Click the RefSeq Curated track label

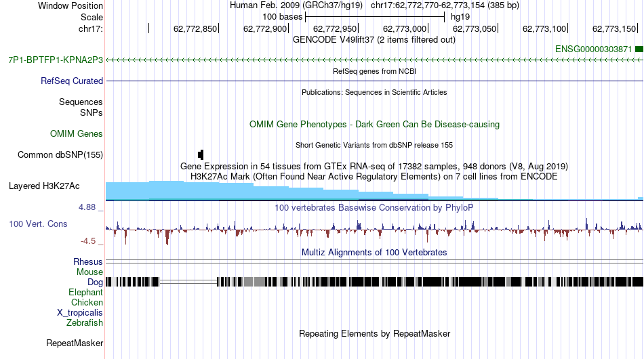click(72, 81)
